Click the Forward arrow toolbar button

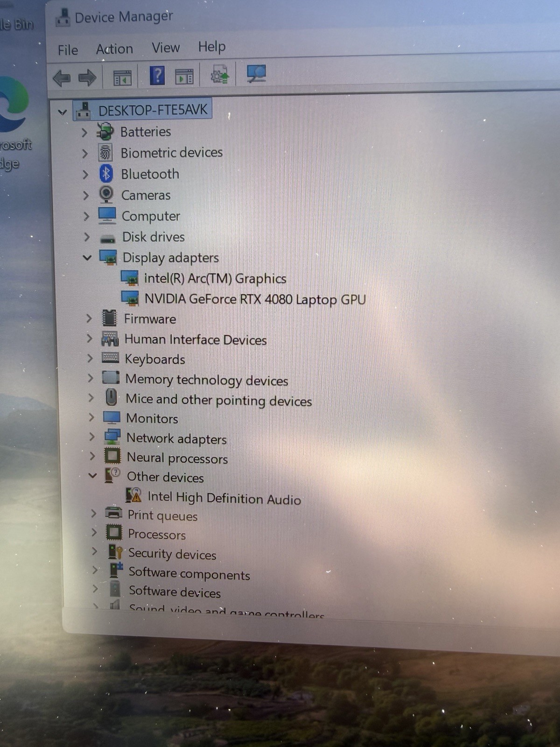pyautogui.click(x=87, y=78)
